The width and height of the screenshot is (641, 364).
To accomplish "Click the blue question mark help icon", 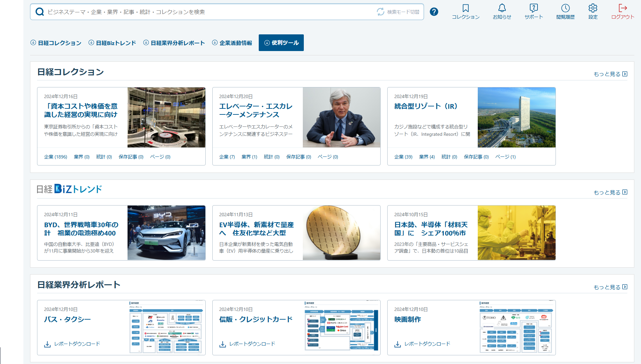I will (434, 12).
